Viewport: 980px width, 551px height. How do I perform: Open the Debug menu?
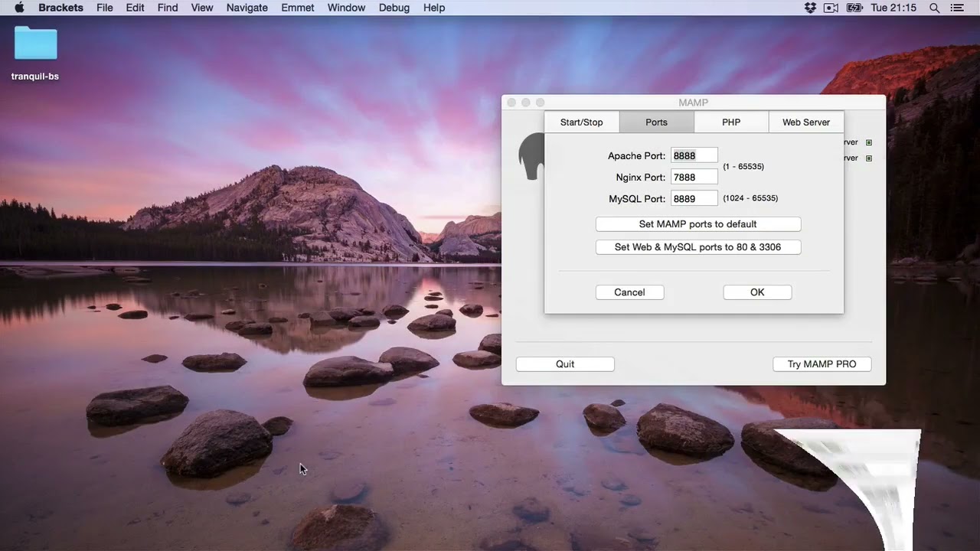tap(394, 8)
